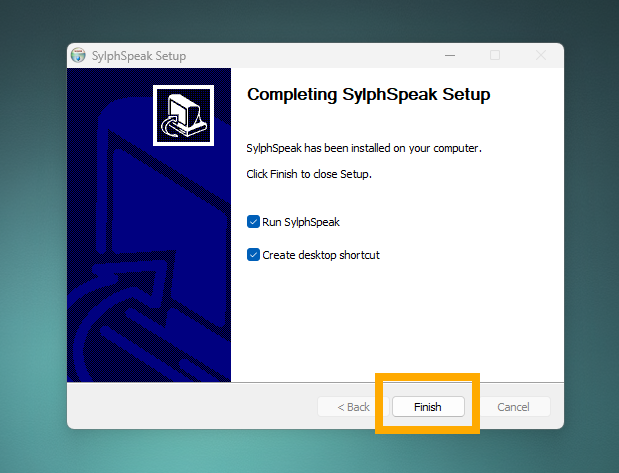
Task: Toggle the Create desktop shortcut checkbox
Action: pos(253,255)
